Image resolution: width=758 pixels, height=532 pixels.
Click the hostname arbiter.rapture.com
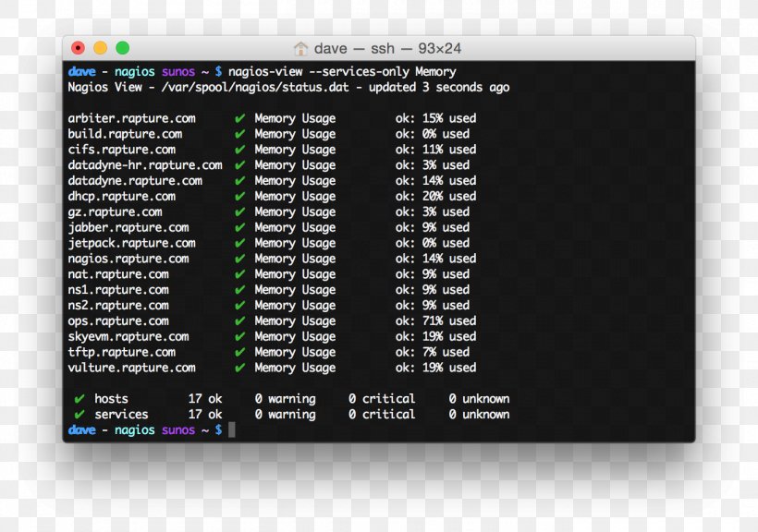131,118
